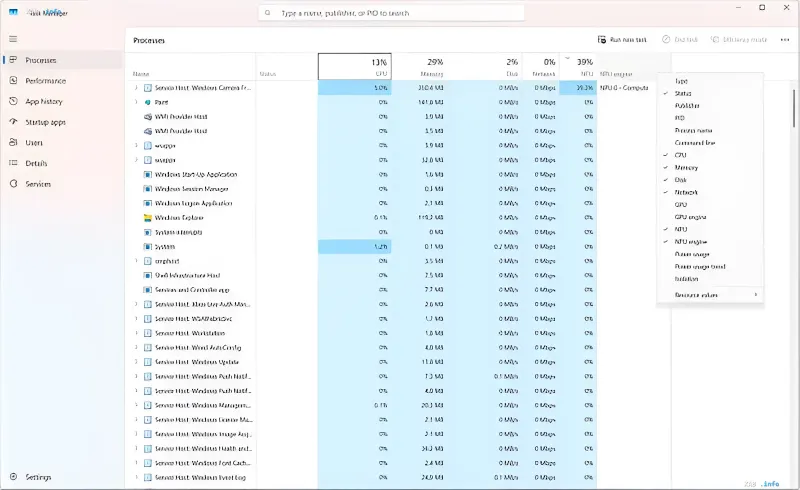Toggle the Power usage column entry
The height and width of the screenshot is (490, 800).
click(710, 254)
